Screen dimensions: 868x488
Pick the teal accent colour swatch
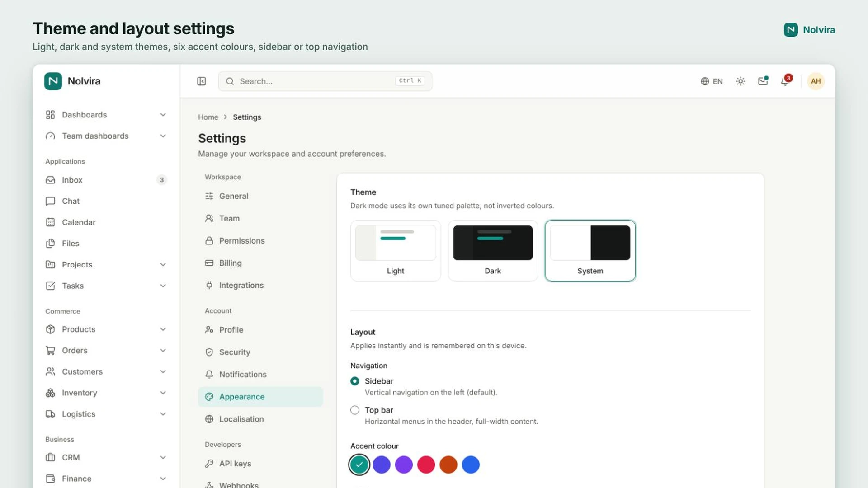click(x=359, y=465)
